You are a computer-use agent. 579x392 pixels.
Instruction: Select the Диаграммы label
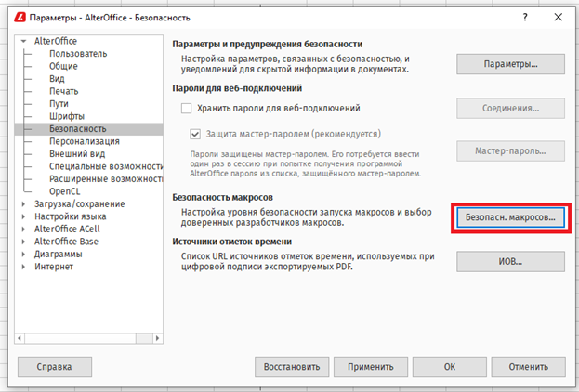(59, 254)
